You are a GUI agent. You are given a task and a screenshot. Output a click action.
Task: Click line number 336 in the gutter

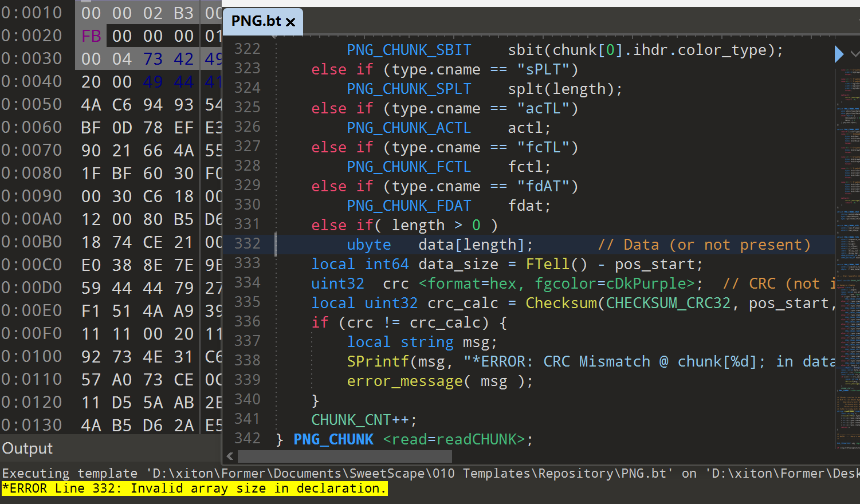coord(247,322)
